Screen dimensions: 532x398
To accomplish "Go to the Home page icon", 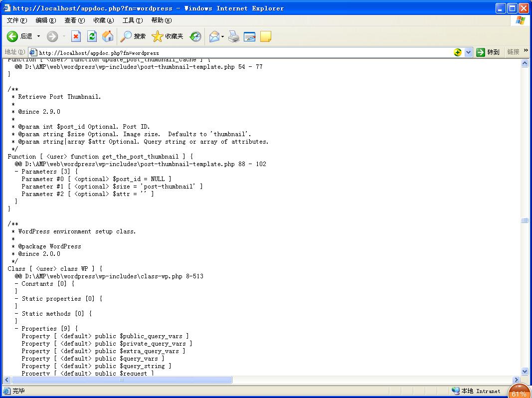I will click(x=108, y=36).
